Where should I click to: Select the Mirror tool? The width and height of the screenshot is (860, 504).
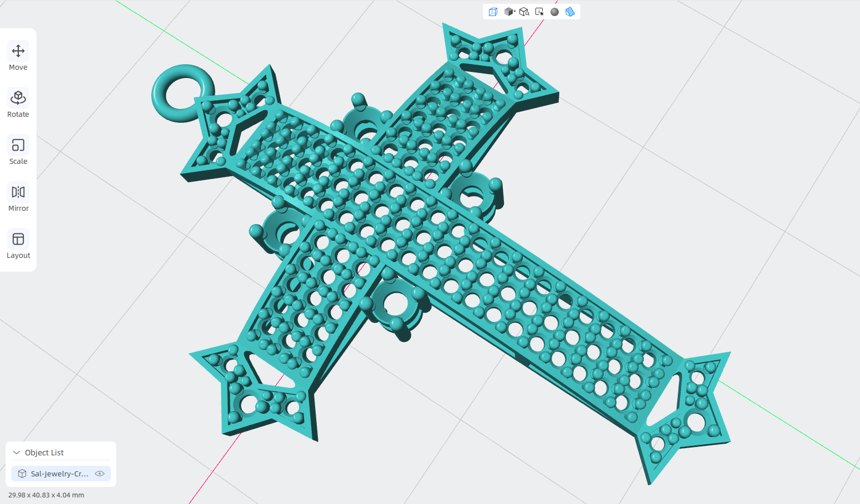(18, 198)
